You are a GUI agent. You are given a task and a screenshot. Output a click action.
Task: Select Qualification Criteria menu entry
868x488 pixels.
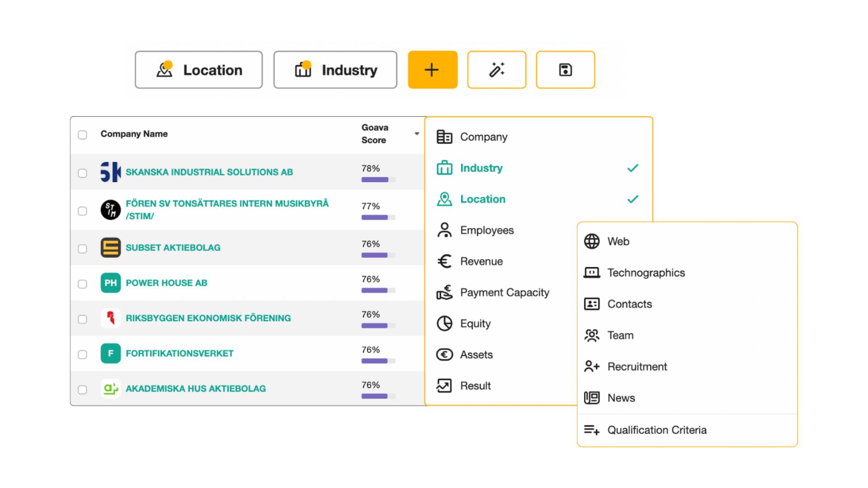click(x=687, y=430)
